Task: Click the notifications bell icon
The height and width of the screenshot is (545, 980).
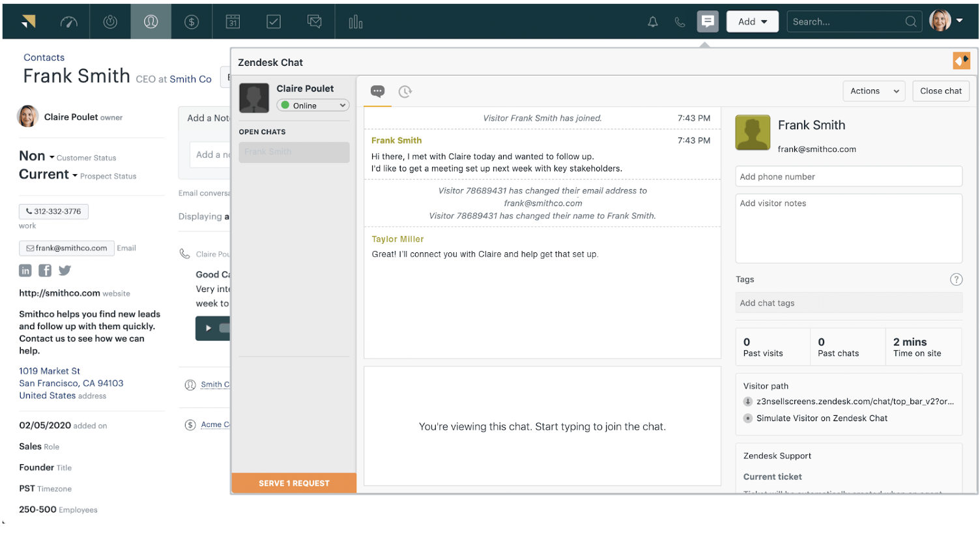Action: click(x=652, y=22)
